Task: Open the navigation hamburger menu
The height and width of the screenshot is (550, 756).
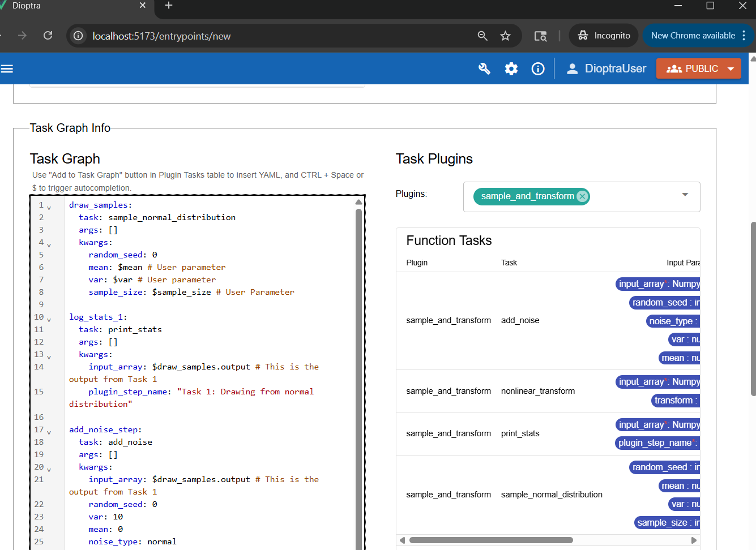Action: click(7, 68)
